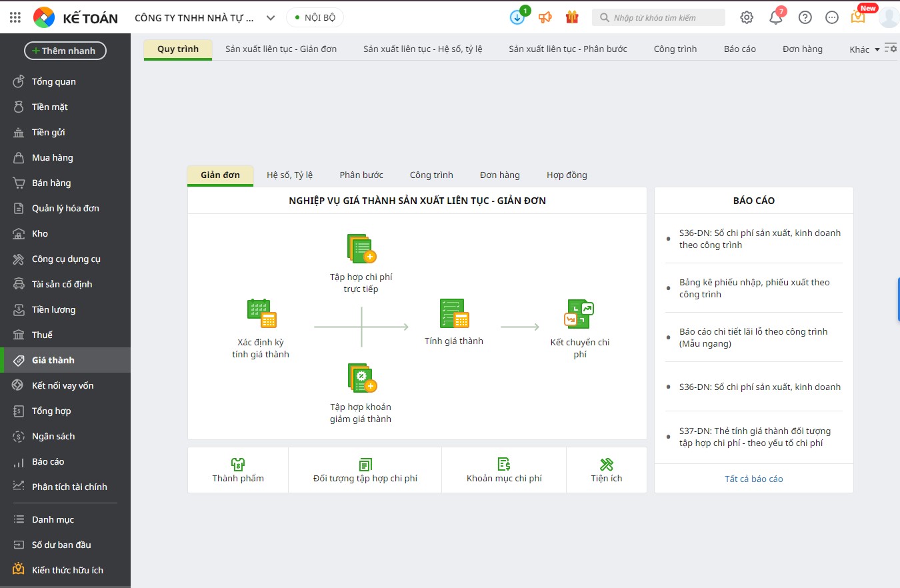This screenshot has height=588, width=900.
Task: Open Thuế in sidebar
Action: (x=65, y=335)
